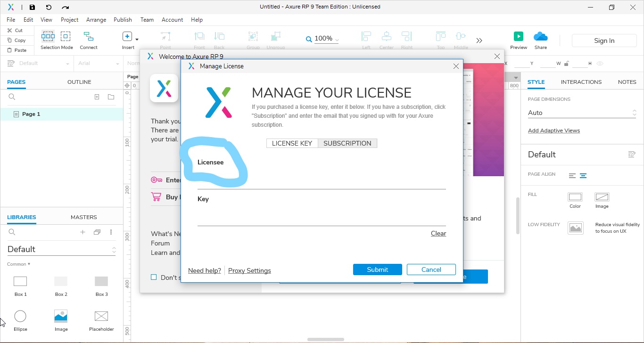The image size is (644, 343).
Task: Choose Selection Mode intersected icon
Action: [48, 36]
